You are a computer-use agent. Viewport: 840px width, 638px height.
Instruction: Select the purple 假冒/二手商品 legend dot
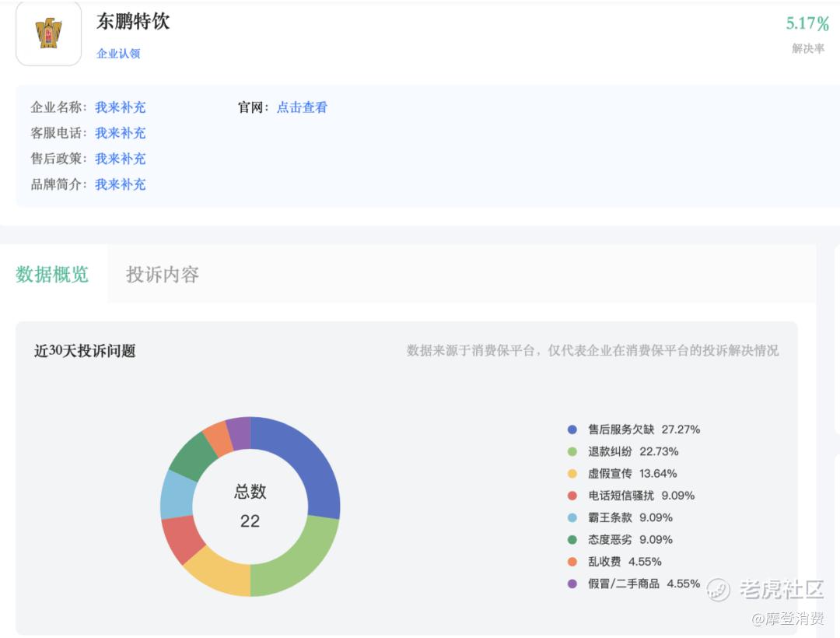[572, 584]
